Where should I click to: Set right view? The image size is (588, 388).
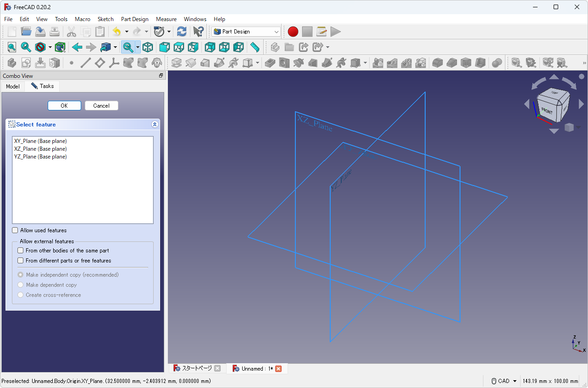193,47
